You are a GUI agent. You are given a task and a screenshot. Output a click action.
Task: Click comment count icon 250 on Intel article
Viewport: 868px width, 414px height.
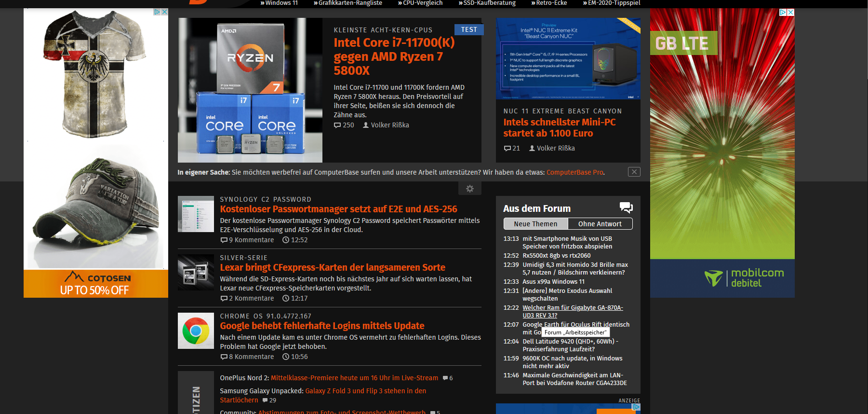pyautogui.click(x=344, y=125)
